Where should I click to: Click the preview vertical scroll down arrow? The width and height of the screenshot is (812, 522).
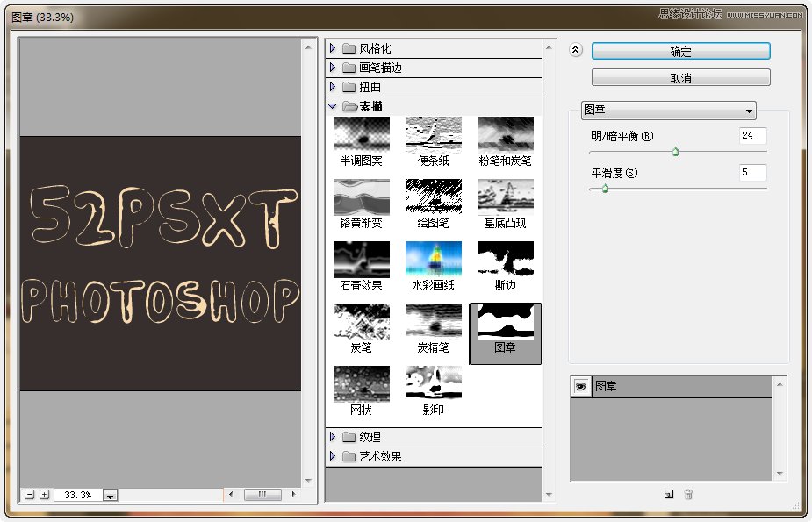(309, 481)
